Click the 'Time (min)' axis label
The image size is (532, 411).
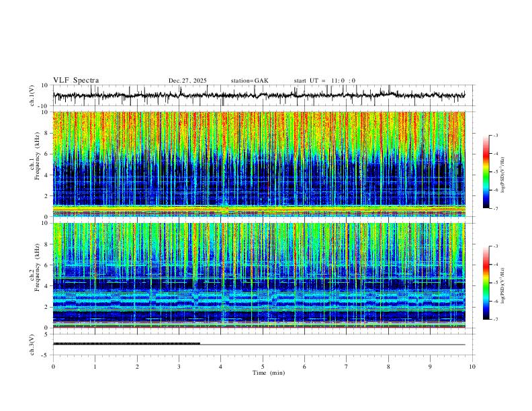(x=269, y=373)
